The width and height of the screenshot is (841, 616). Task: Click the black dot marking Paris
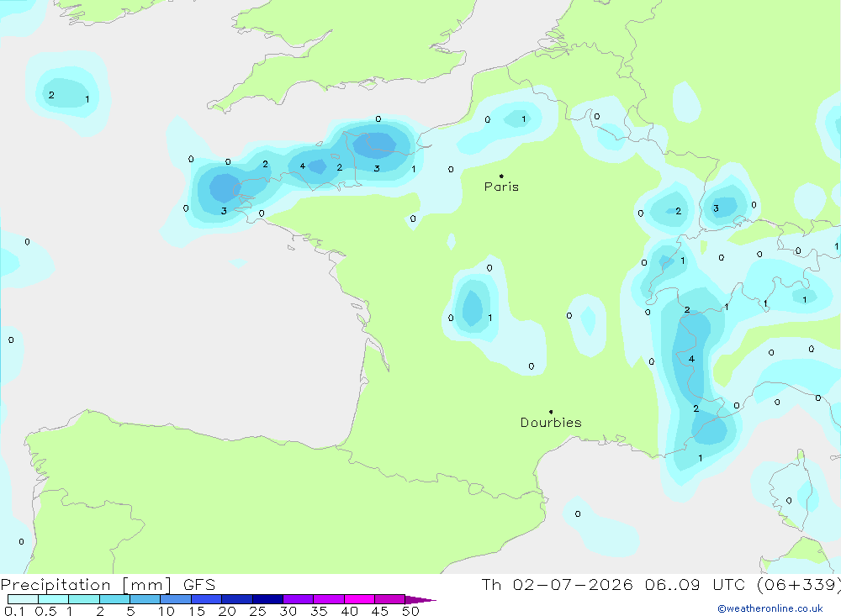point(501,176)
